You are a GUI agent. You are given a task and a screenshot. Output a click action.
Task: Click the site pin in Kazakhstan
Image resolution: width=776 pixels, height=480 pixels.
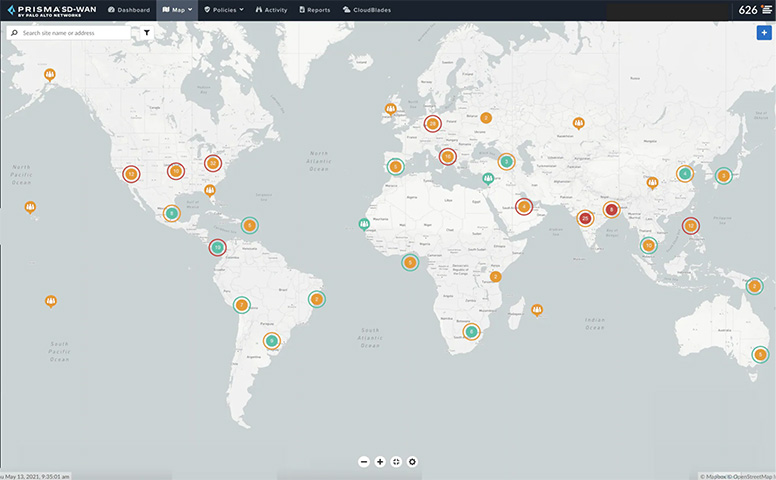578,123
